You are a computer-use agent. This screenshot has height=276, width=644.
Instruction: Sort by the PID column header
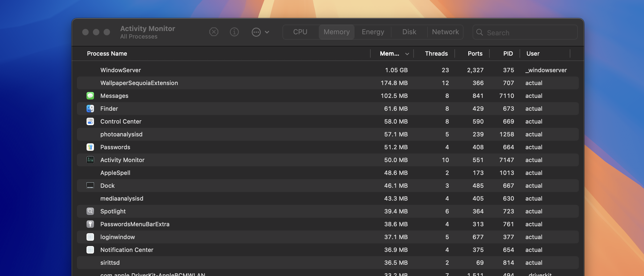(508, 54)
